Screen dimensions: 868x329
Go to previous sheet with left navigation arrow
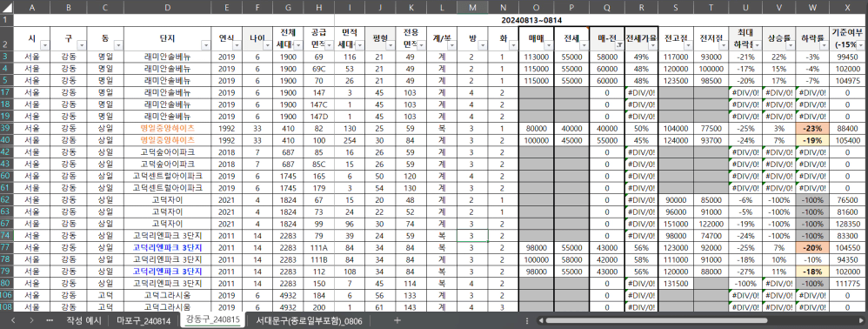tap(13, 320)
